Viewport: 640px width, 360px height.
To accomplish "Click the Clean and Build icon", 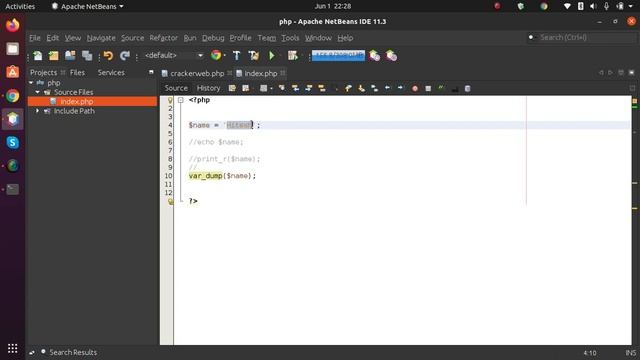I will click(253, 56).
